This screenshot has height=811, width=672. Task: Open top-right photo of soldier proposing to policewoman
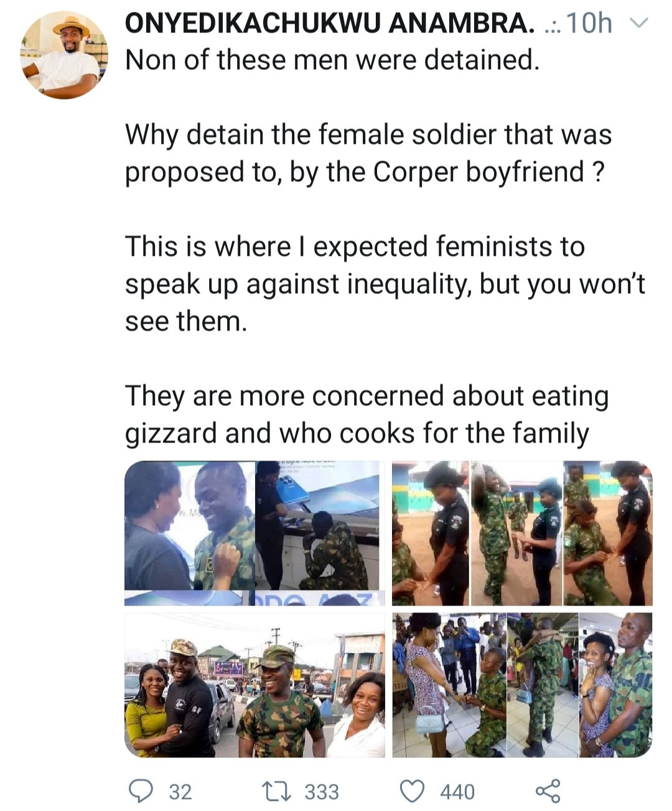[x=522, y=533]
